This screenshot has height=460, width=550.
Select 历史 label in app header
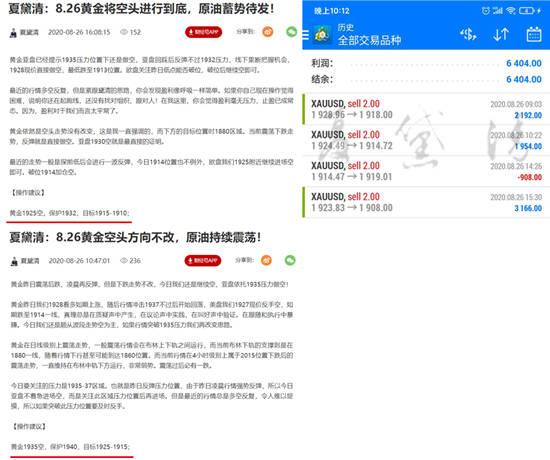click(345, 27)
